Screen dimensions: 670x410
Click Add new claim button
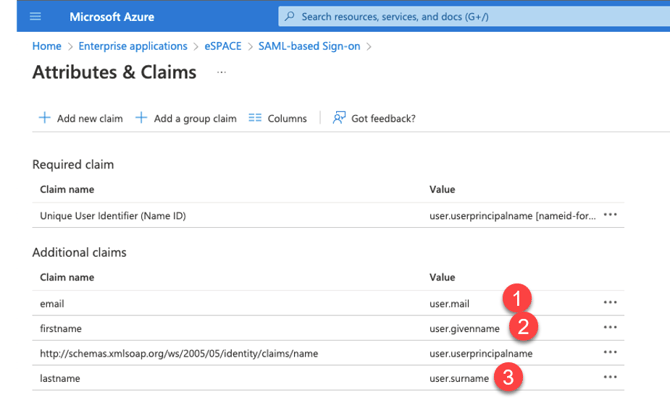pos(80,118)
